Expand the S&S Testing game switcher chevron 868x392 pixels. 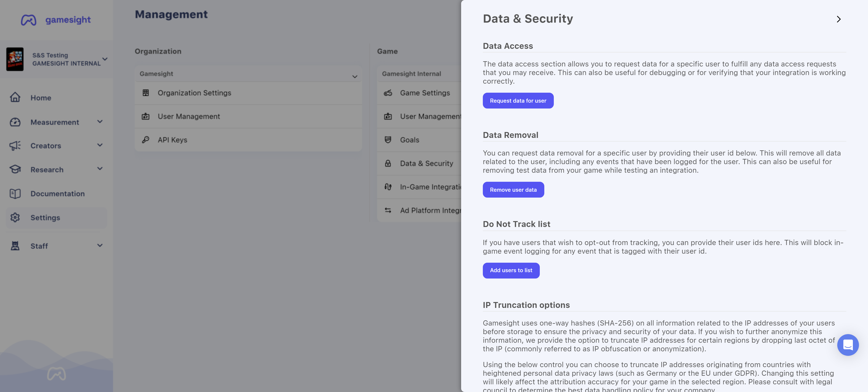(x=105, y=59)
